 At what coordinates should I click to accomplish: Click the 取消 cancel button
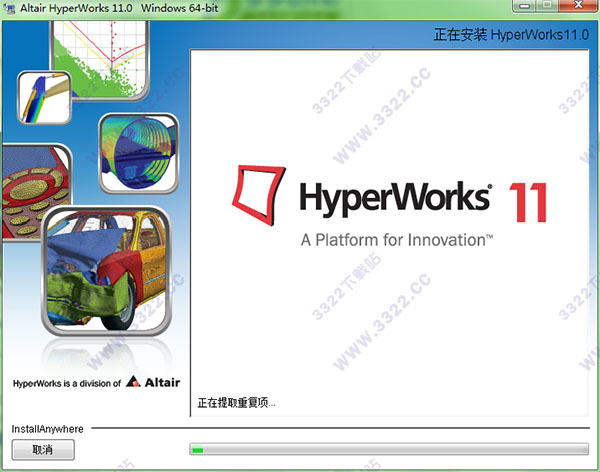(x=43, y=449)
